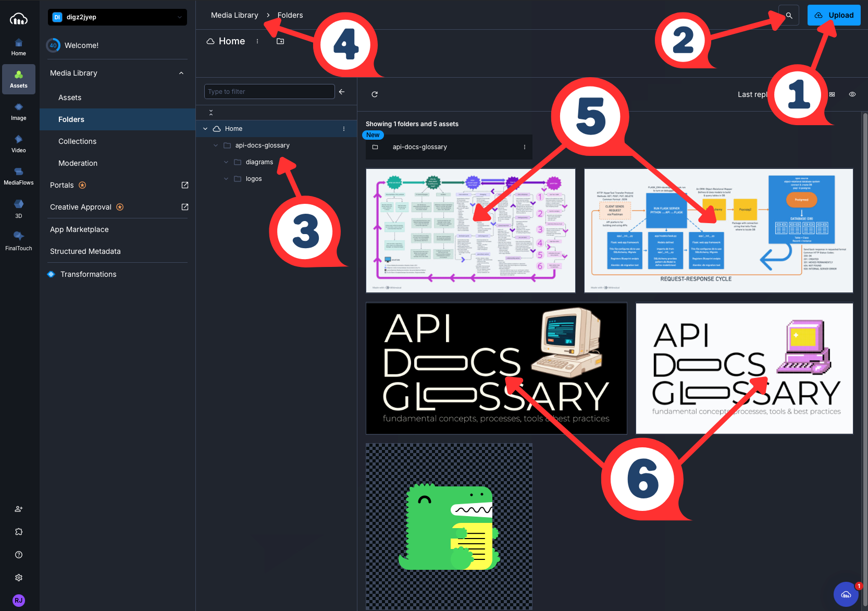Expand the logos folder chevron
Viewport: 868px width, 611px height.
tap(226, 179)
